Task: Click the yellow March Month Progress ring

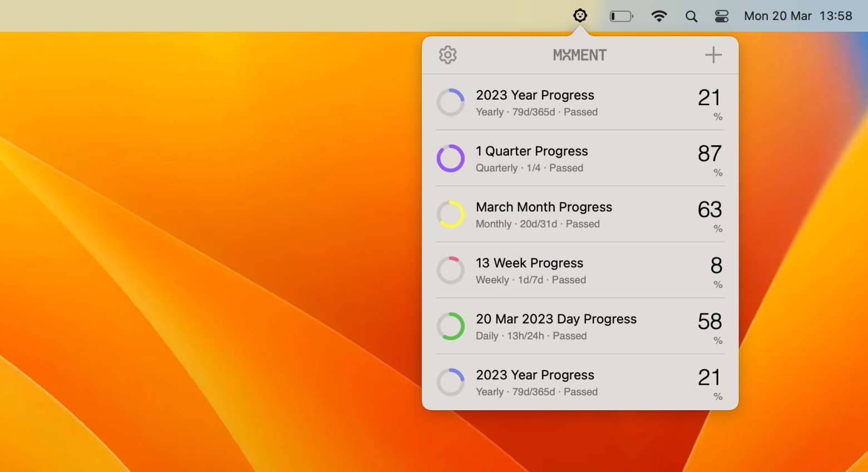Action: point(451,214)
